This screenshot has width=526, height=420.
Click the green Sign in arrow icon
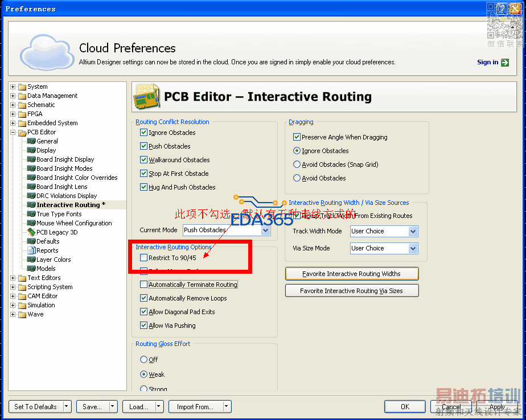tap(505, 63)
